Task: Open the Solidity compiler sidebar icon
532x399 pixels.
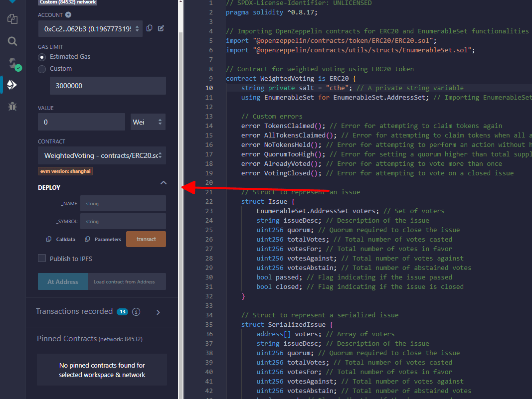Action: (x=13, y=64)
